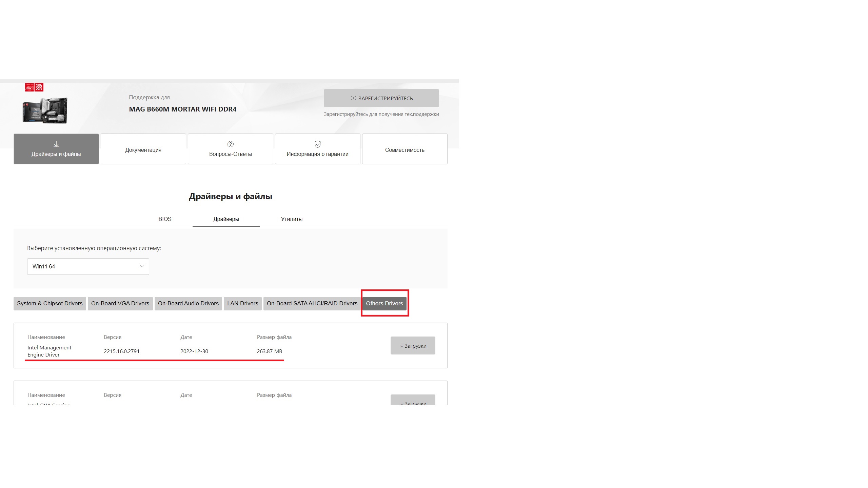Show On-Board VGA Drivers category
This screenshot has width=868, height=488.
click(120, 303)
